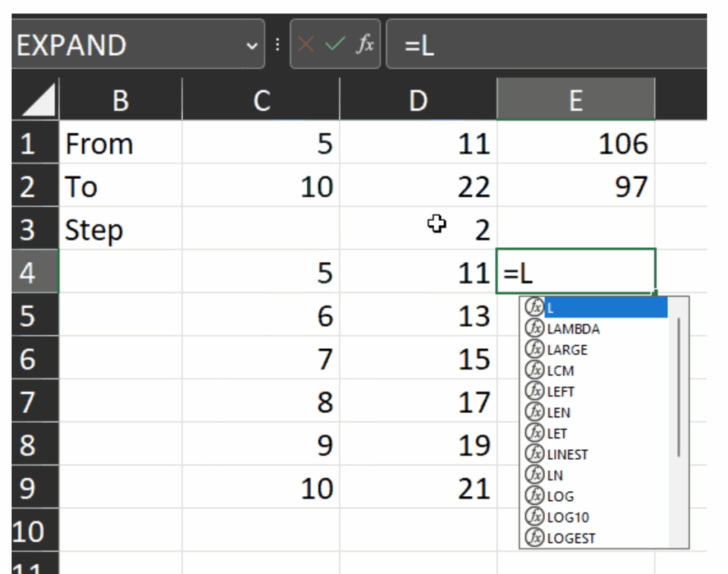Screen dimensions: 728x574
Task: Select LET function from the list
Action: pyautogui.click(x=557, y=433)
